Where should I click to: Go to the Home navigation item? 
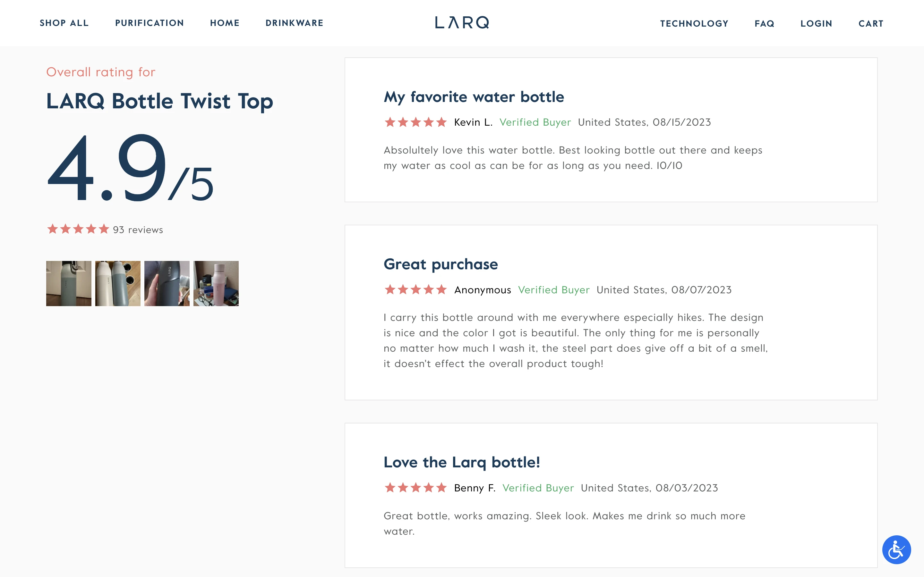coord(225,23)
